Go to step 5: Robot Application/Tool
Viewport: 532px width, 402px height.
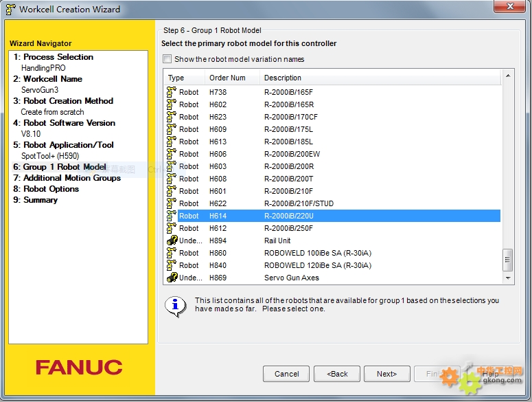[x=63, y=145]
